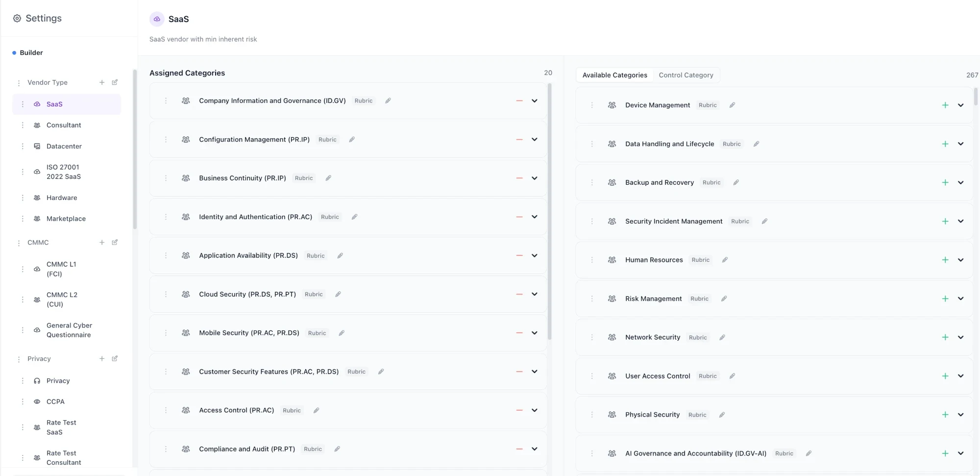Add Backup and Recovery with plus icon
Screen dimensions: 980x476
(x=945, y=182)
